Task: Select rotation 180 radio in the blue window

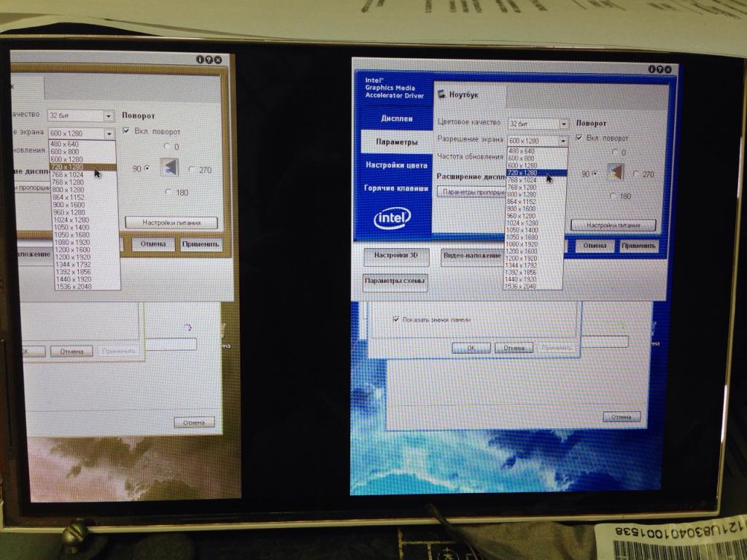Action: pyautogui.click(x=614, y=195)
